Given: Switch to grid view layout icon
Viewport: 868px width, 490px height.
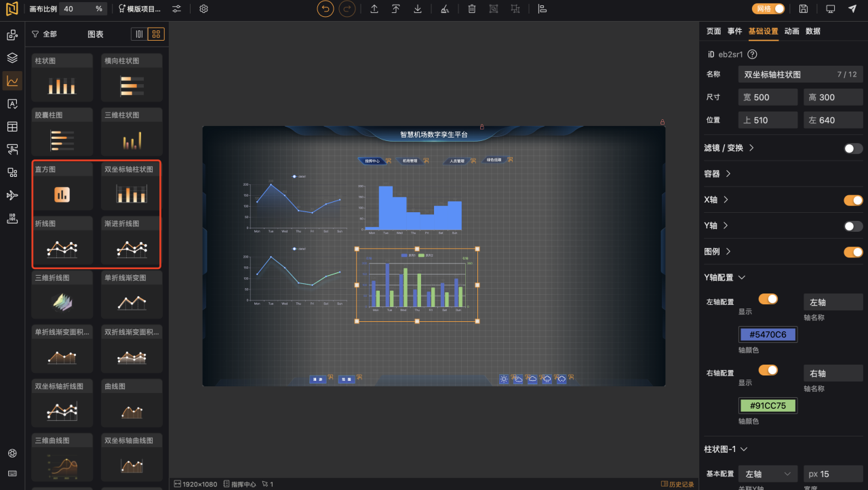Looking at the screenshot, I should (156, 34).
